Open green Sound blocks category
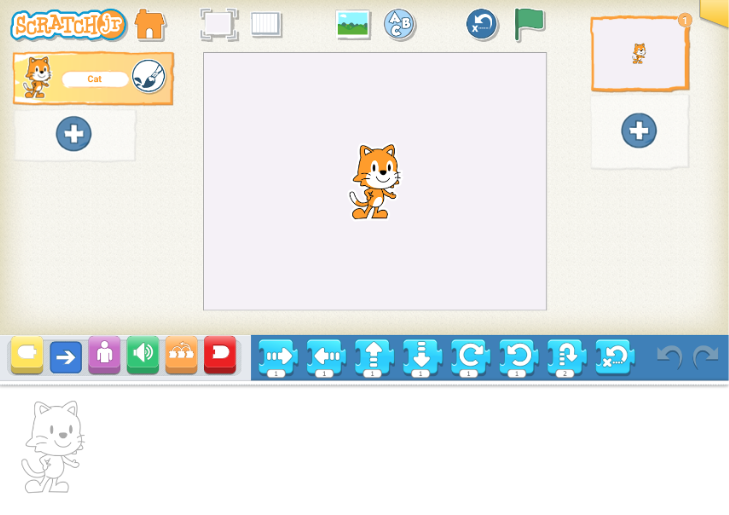The height and width of the screenshot is (515, 729). (x=143, y=355)
